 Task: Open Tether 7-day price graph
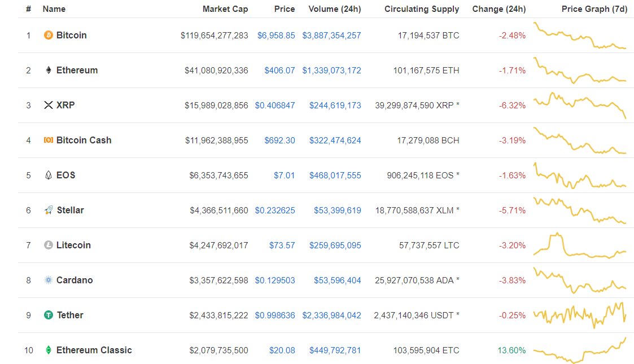click(x=580, y=315)
